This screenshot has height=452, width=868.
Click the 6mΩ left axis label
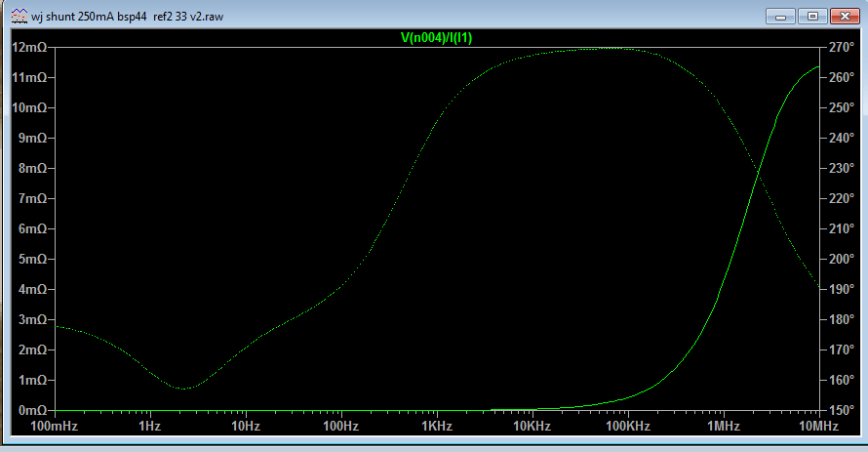click(x=32, y=228)
